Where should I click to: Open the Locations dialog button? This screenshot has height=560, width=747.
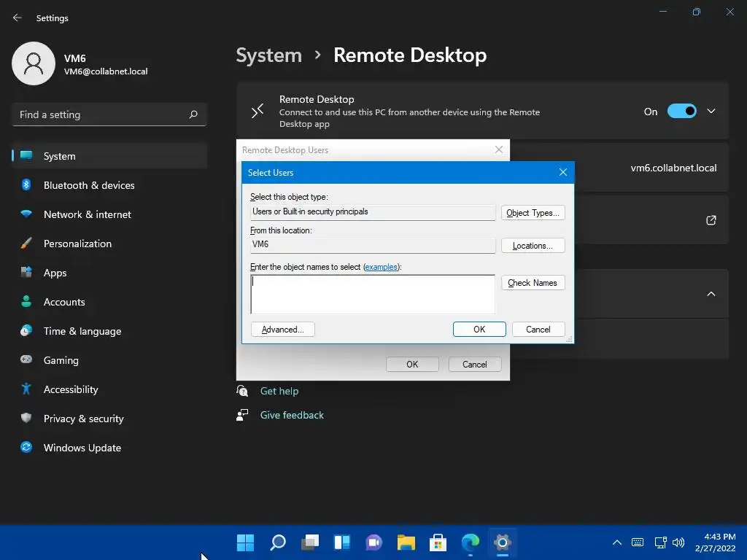click(533, 246)
